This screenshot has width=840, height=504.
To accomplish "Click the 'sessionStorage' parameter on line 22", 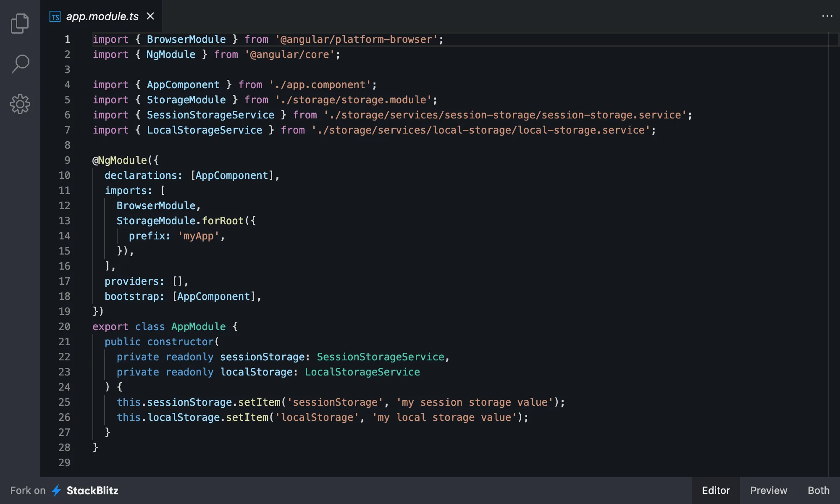I will click(x=262, y=357).
